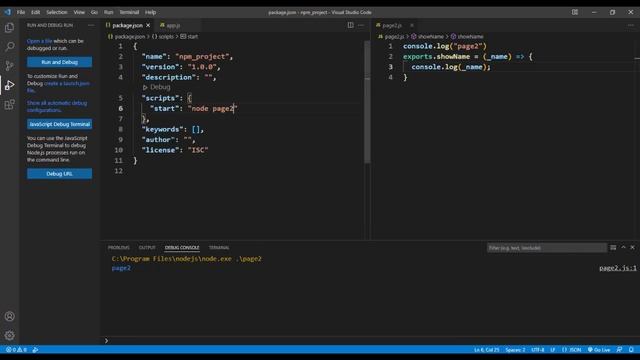Open notifications bell in status bar
The image size is (640, 360).
[631, 350]
